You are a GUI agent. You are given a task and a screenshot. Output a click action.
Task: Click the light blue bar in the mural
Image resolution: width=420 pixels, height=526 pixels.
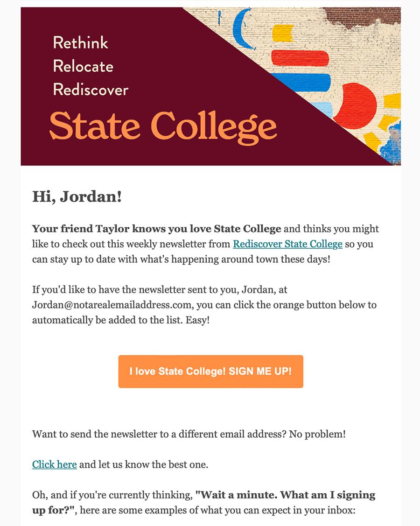tap(323, 109)
